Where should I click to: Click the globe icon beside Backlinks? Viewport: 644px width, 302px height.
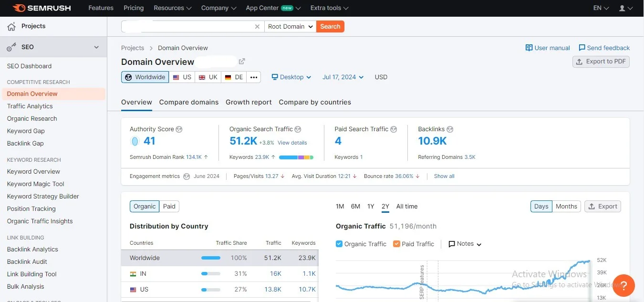(x=450, y=129)
